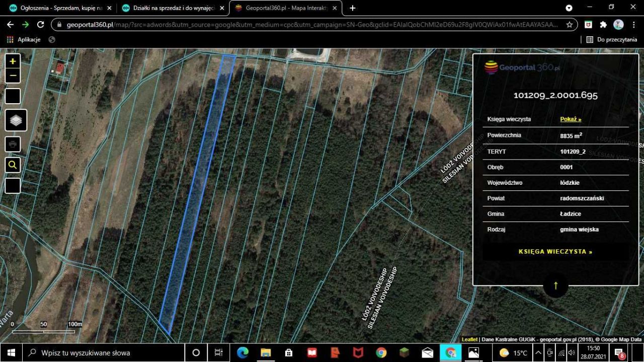The width and height of the screenshot is (644, 362).
Task: Open the Do przeczytania reading list
Action: coord(612,39)
